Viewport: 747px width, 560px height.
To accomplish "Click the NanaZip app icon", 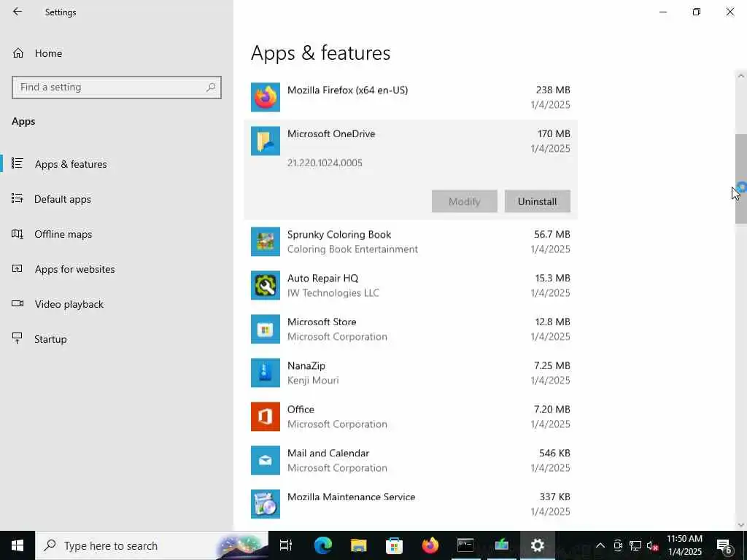I will (x=266, y=373).
